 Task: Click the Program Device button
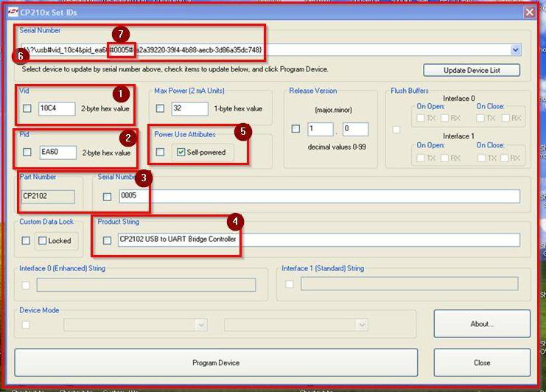(x=216, y=363)
